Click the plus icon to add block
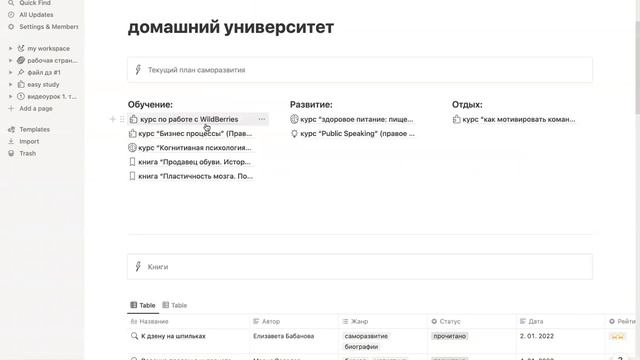Image resolution: width=640 pixels, height=360 pixels. (113, 119)
